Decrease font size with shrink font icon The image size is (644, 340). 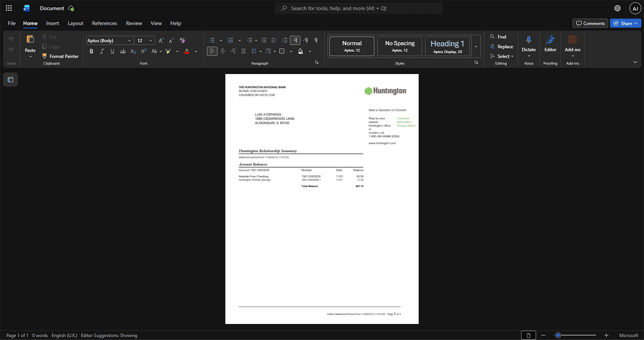172,41
